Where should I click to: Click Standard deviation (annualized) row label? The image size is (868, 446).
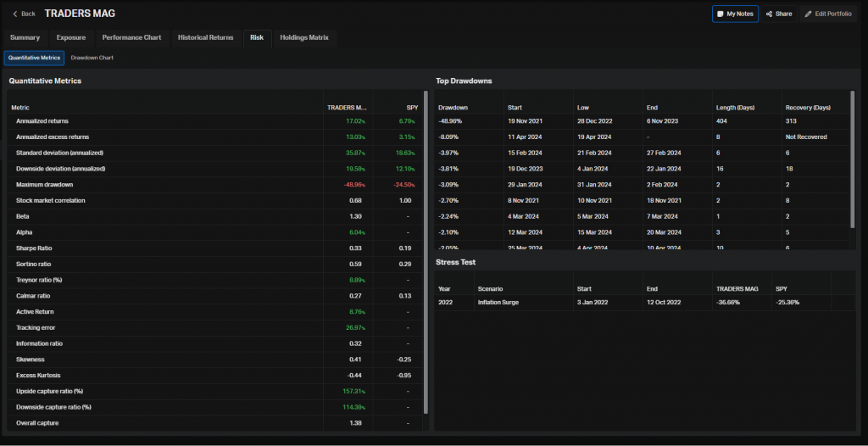click(x=60, y=153)
